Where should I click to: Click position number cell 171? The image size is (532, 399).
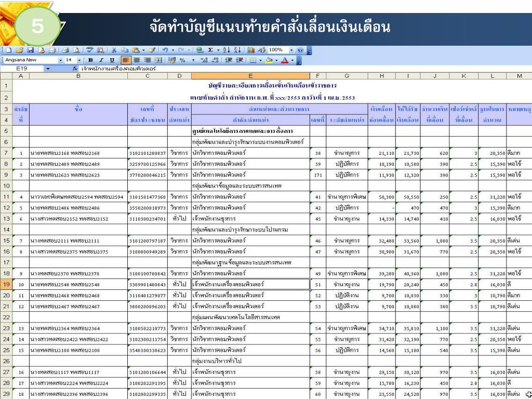coord(318,175)
